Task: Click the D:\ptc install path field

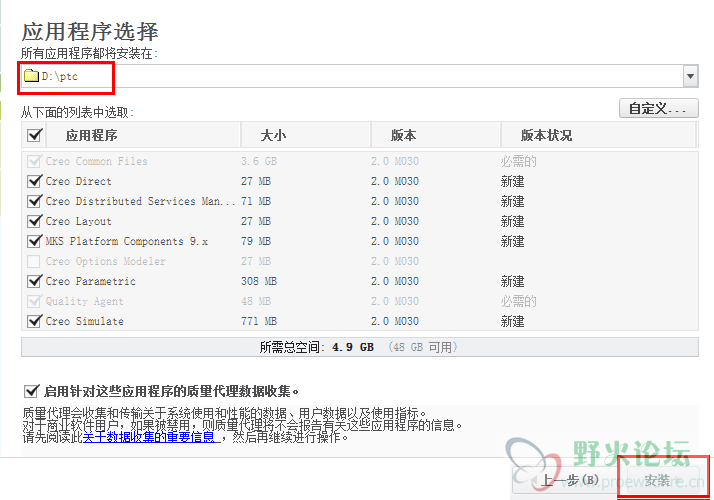Action: (352, 76)
